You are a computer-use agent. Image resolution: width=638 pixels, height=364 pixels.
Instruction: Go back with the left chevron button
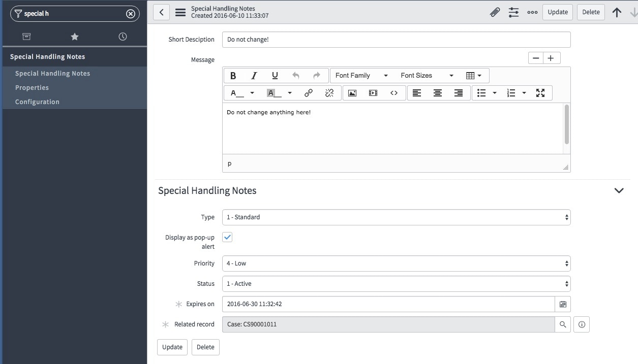click(161, 12)
